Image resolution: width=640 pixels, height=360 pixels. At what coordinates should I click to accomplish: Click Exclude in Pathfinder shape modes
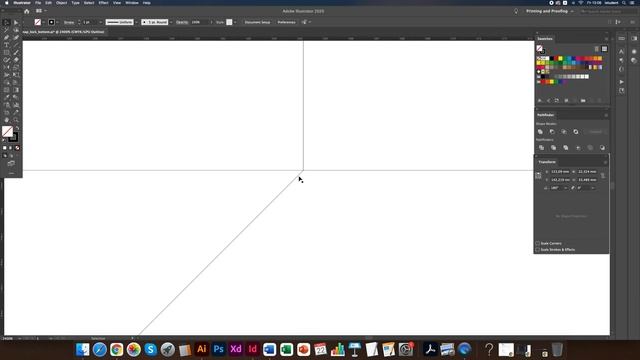[576, 132]
